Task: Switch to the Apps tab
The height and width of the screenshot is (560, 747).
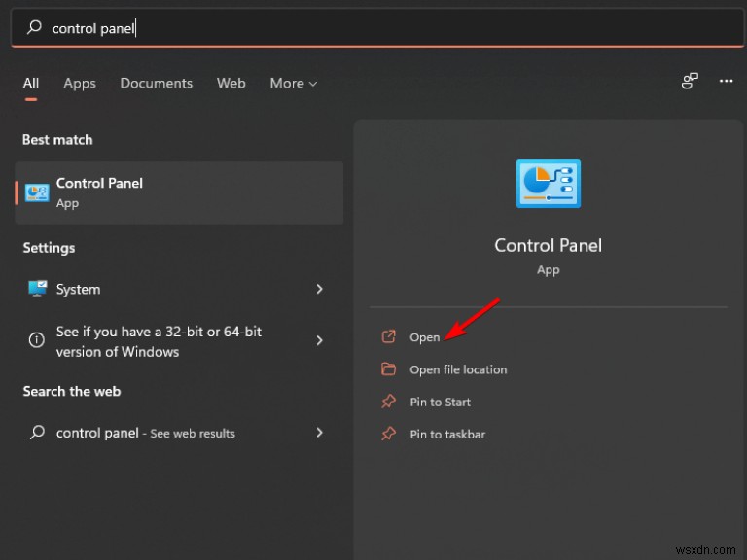Action: 80,84
